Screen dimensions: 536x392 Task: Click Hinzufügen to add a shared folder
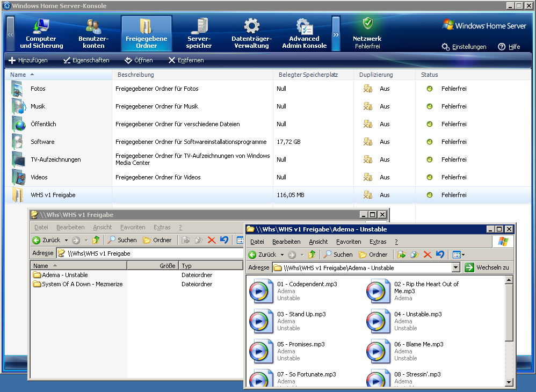28,60
